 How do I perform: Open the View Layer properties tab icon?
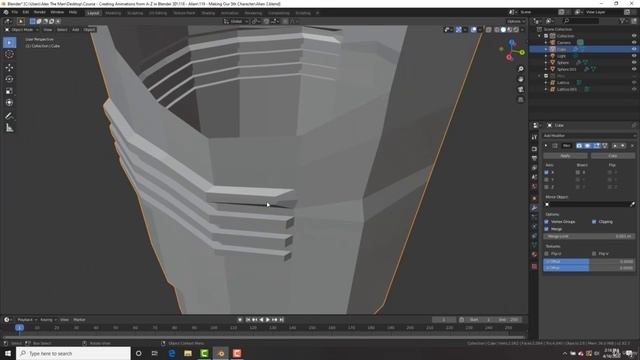[x=534, y=168]
